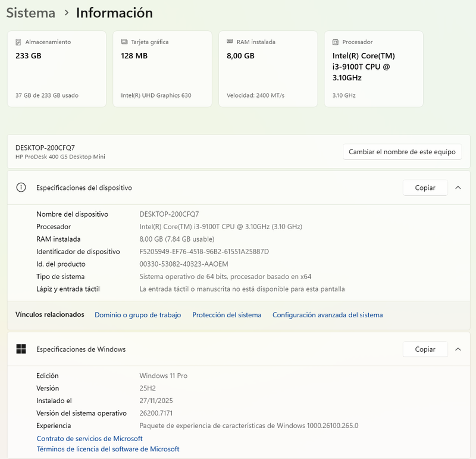Click the text 'Intel(R) UHD Graphics 630'
This screenshot has height=459, width=476.
(x=156, y=95)
